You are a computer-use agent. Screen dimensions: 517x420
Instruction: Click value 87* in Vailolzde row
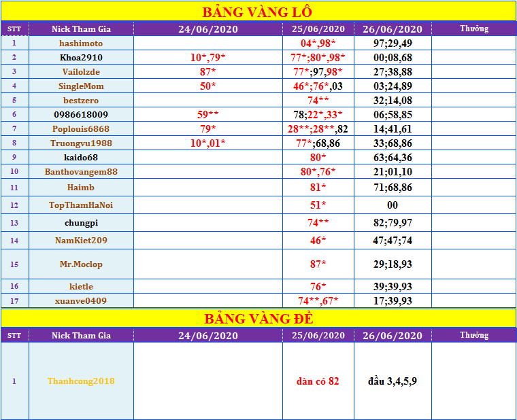point(208,72)
